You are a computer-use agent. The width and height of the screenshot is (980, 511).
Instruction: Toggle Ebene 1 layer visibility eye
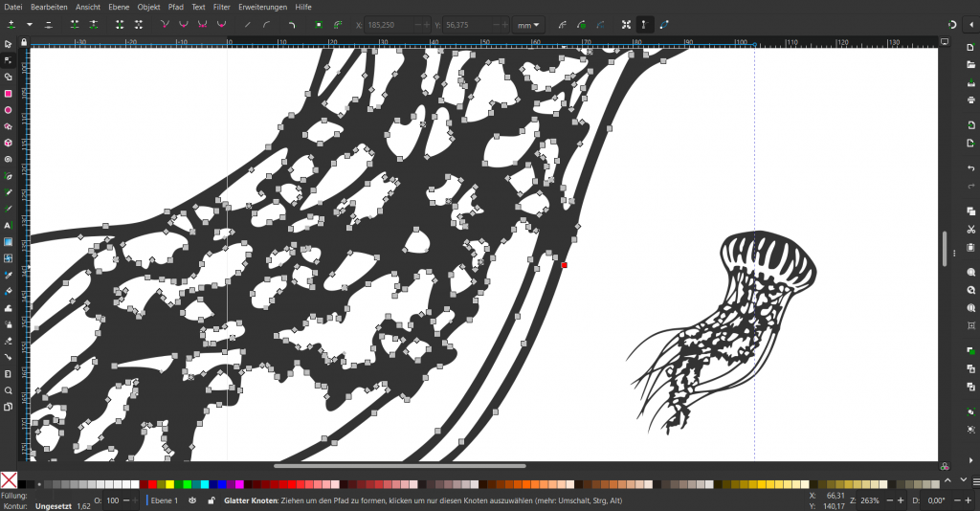tap(192, 500)
